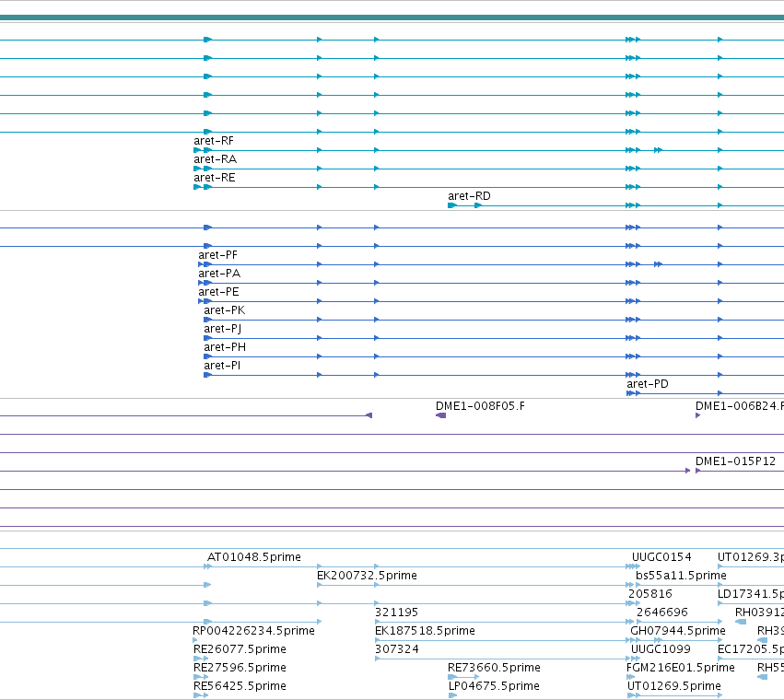Select the aret-PE protein label

coord(218,292)
